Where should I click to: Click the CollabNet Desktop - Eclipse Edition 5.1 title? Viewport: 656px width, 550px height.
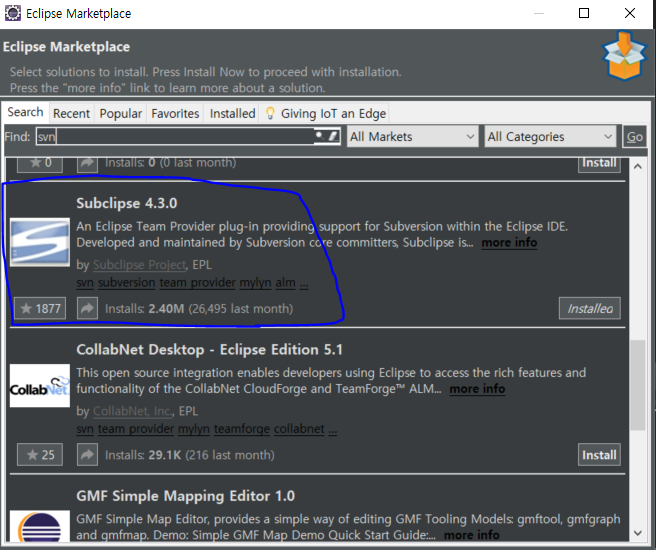(210, 350)
